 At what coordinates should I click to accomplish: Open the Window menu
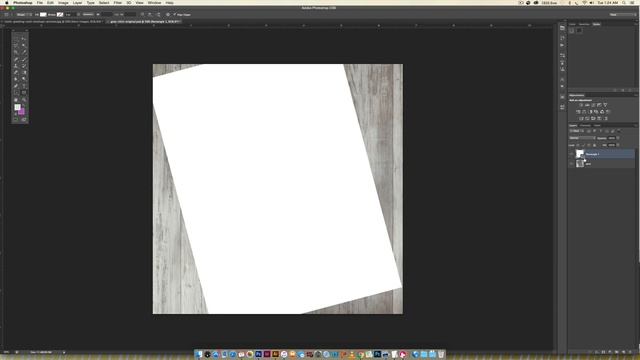tap(154, 2)
